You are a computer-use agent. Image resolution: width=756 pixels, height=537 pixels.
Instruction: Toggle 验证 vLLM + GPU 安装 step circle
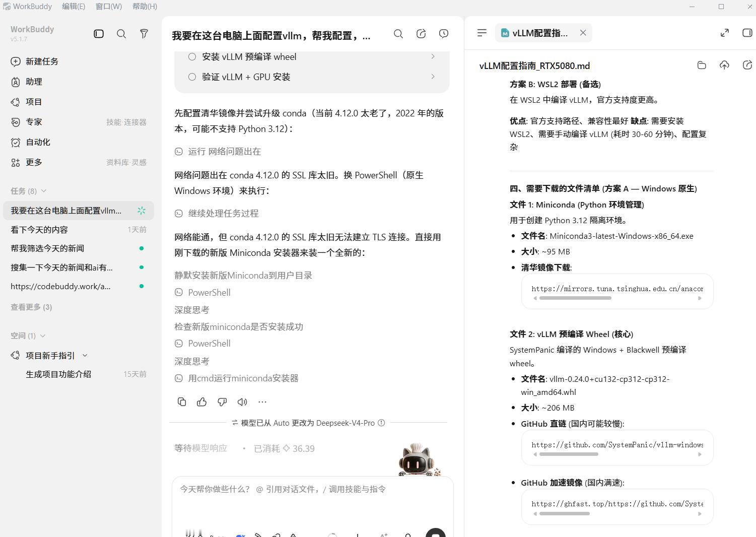(192, 77)
